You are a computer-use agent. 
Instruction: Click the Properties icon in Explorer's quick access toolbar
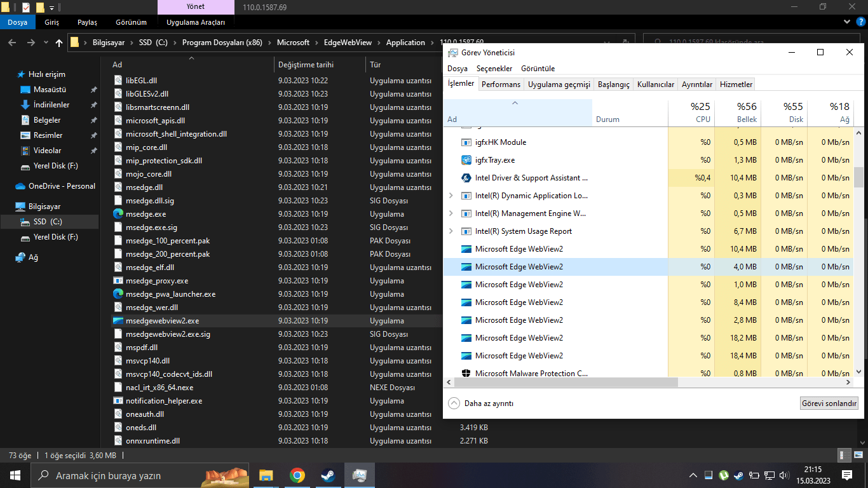(x=26, y=8)
